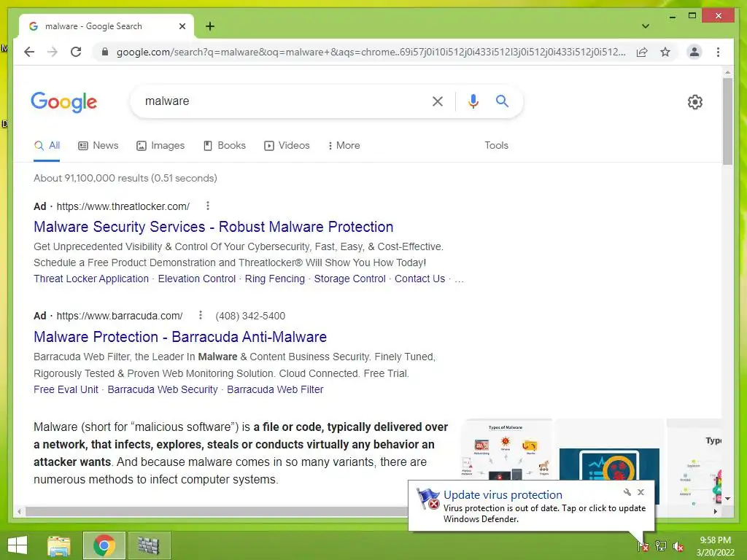Open File Explorer from the taskbar
The image size is (747, 560).
pos(59,545)
